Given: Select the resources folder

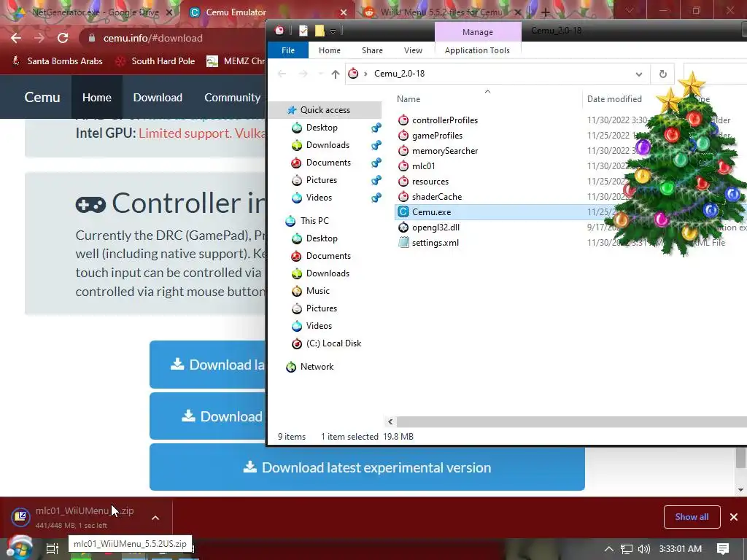Looking at the screenshot, I should (x=430, y=182).
